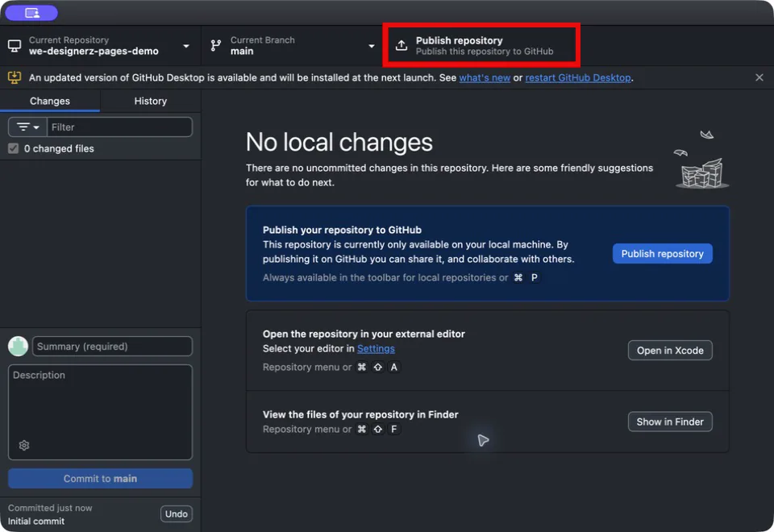This screenshot has height=532, width=774.
Task: Click the git branch icon
Action: coord(216,45)
